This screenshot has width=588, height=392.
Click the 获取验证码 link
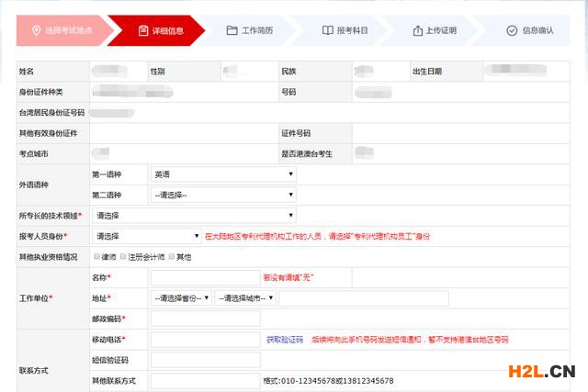click(x=284, y=340)
